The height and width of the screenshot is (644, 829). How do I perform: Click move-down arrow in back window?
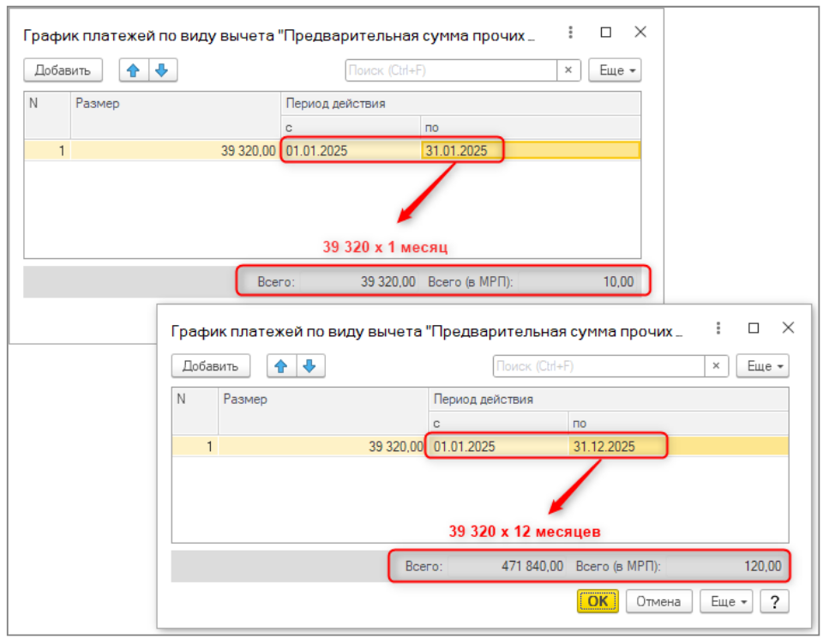pos(161,70)
